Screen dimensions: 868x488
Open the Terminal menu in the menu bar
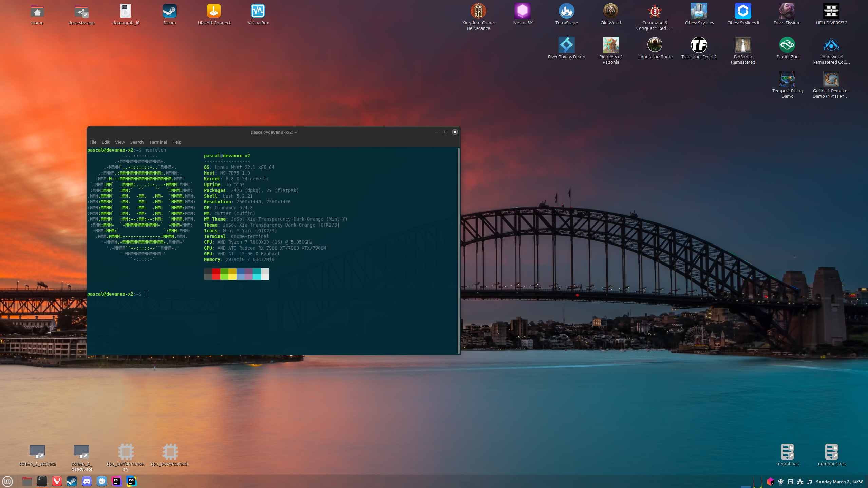158,142
